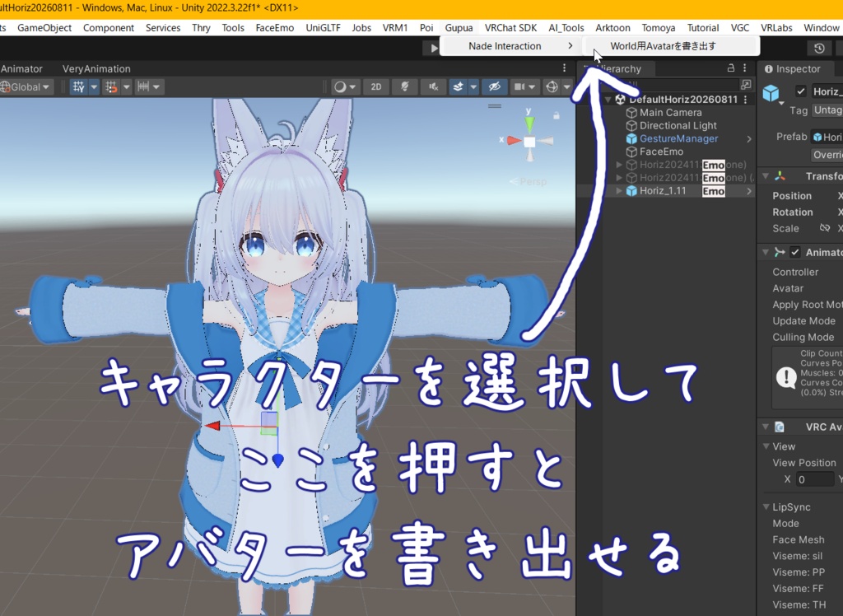Viewport: 843px width, 616px height.
Task: Click the Emo badge on Horiz_1.11
Action: coord(714,191)
